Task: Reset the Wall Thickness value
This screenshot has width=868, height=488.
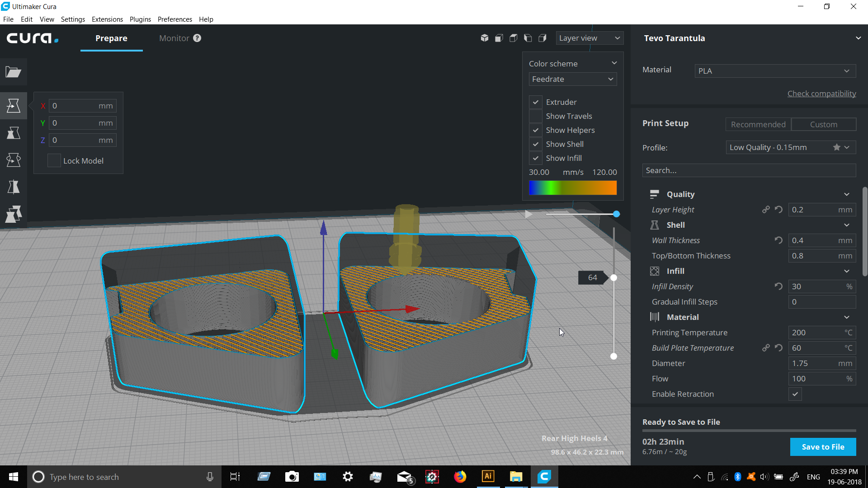Action: click(x=778, y=240)
